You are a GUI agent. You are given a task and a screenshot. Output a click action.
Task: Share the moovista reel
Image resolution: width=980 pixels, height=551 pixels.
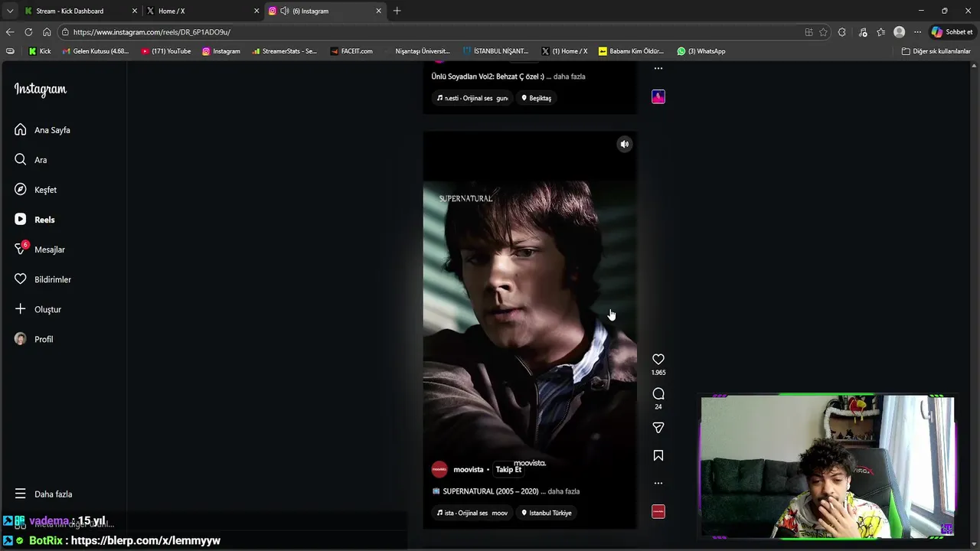coord(658,428)
